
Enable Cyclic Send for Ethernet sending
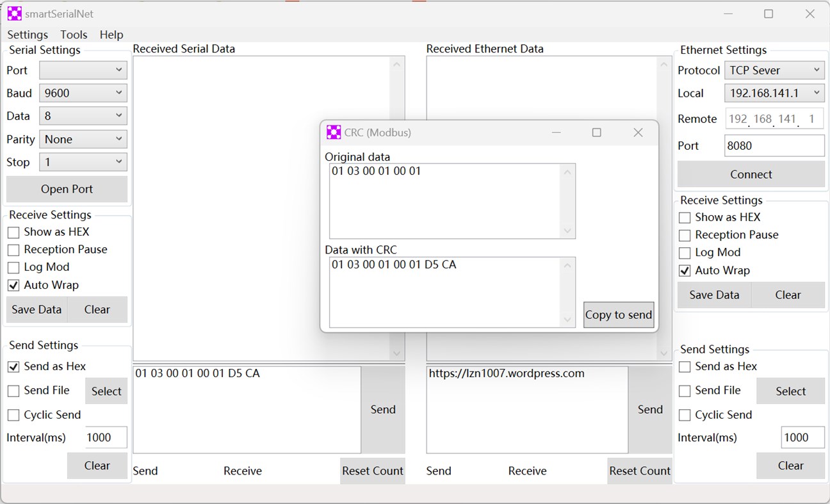(684, 415)
